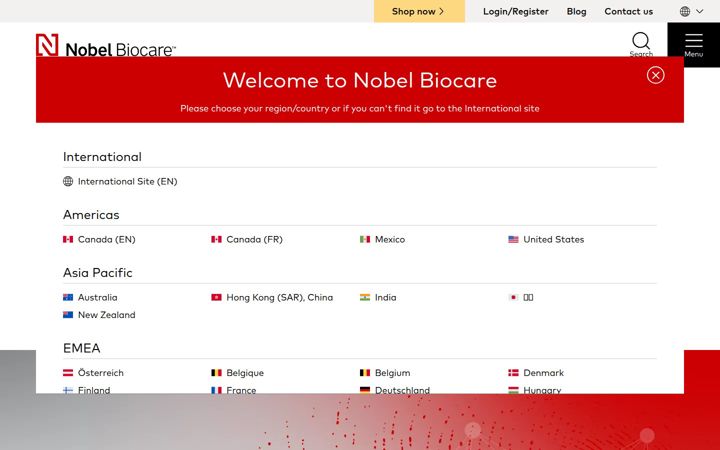
Task: Click the Nobel Biocare logo
Action: [106, 45]
